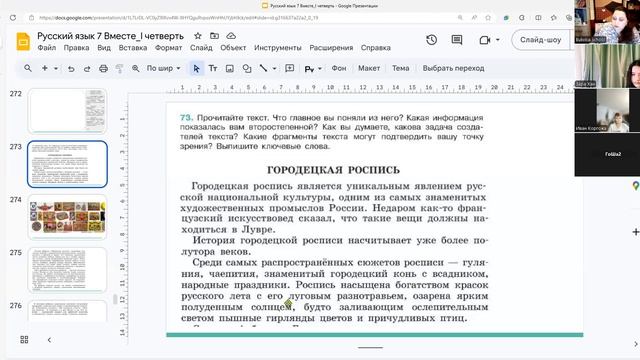Check cloud save status icon
Screen dimensions: 640x360
tap(231, 36)
